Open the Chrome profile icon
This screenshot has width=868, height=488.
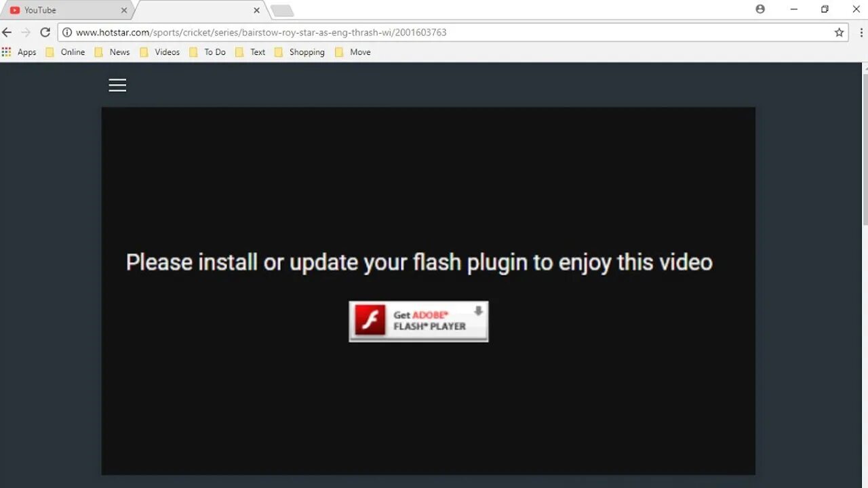coord(760,9)
